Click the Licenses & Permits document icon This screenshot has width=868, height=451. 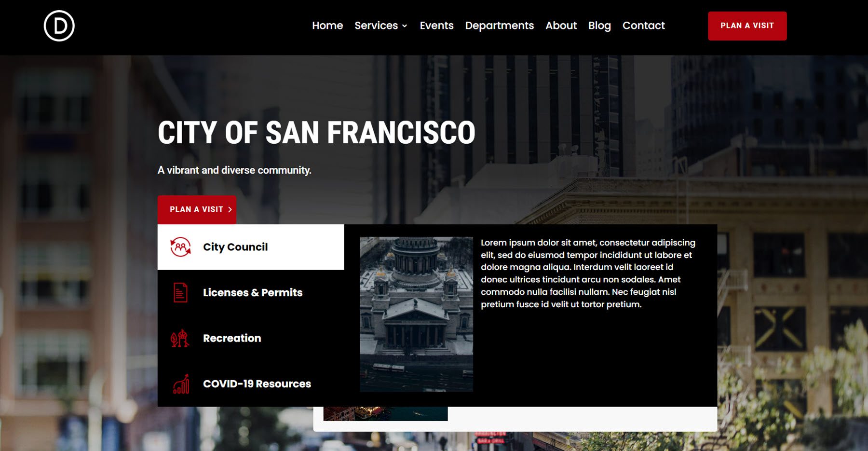pos(180,293)
